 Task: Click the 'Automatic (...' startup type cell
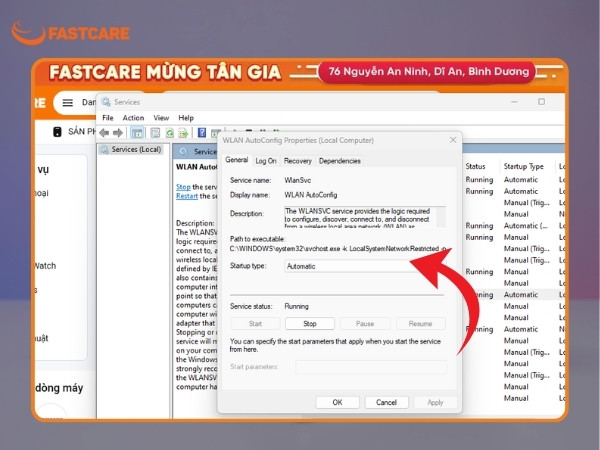click(x=526, y=226)
